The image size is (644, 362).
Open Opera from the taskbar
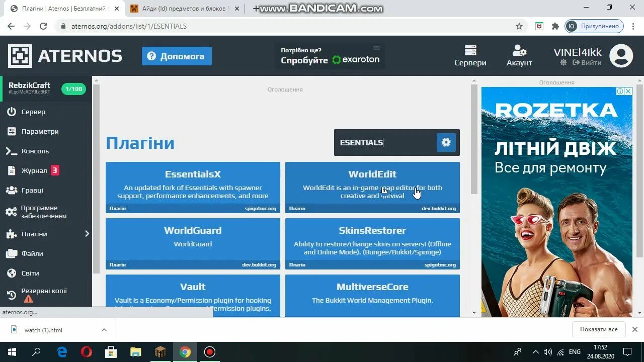87,352
